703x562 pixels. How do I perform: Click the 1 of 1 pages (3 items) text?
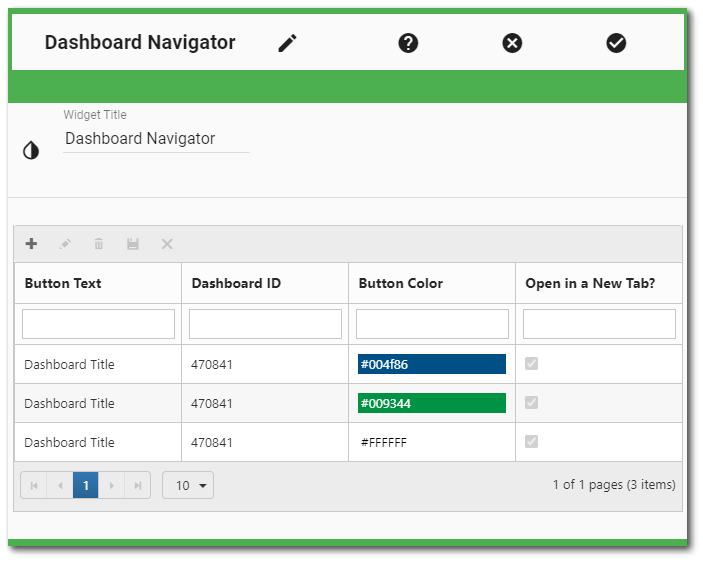(x=614, y=485)
